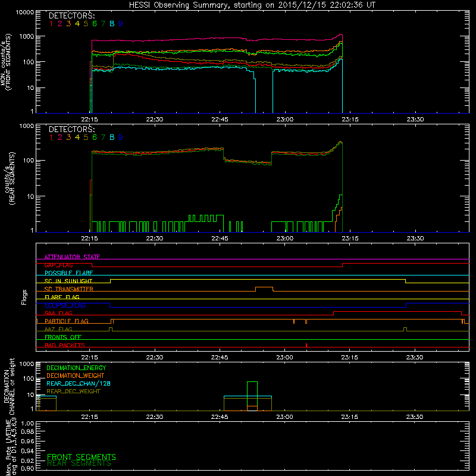Click the DETECTORS: heading in the rear segments plot
476x476 pixels.
(x=72, y=129)
